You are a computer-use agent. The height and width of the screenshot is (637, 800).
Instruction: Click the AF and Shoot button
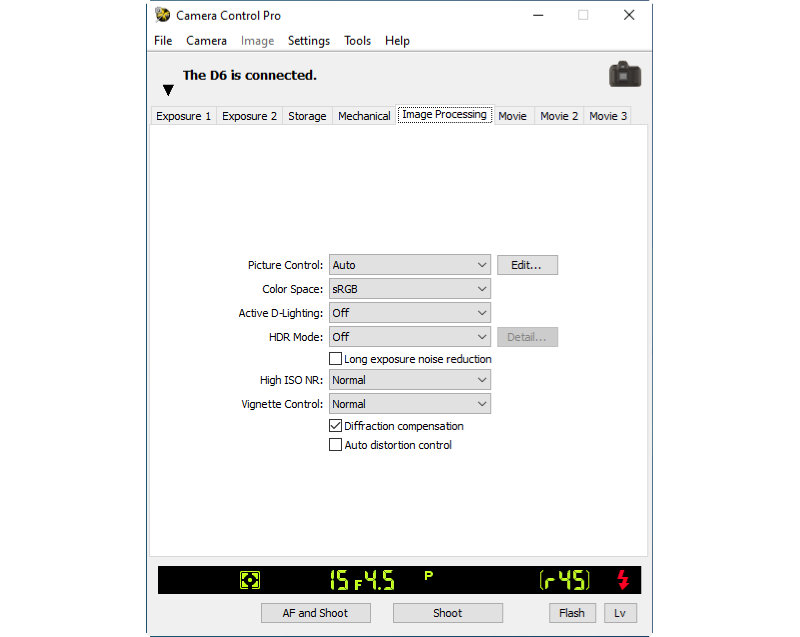coord(315,613)
